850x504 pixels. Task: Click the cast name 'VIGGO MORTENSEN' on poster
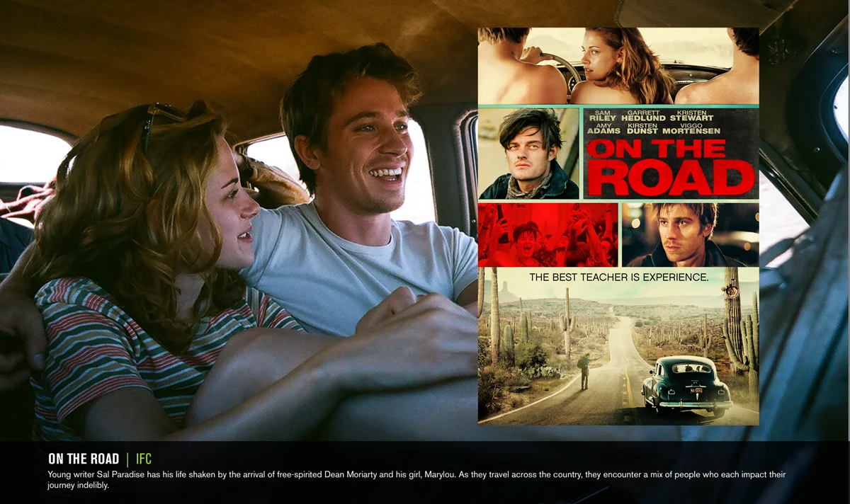click(693, 128)
